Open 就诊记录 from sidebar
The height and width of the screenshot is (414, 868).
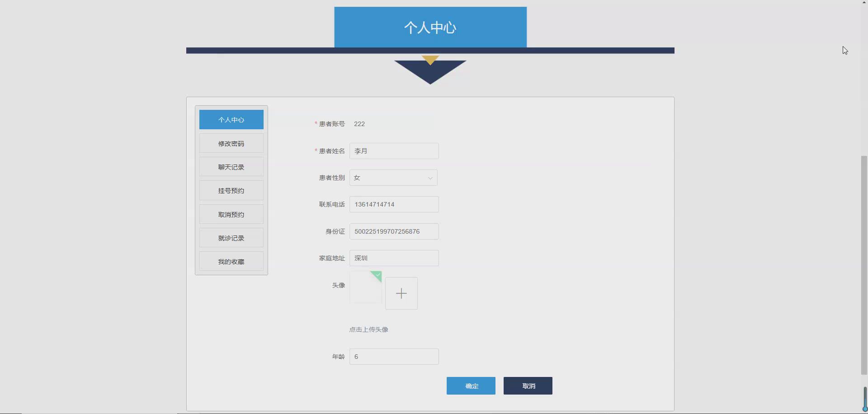coord(231,237)
